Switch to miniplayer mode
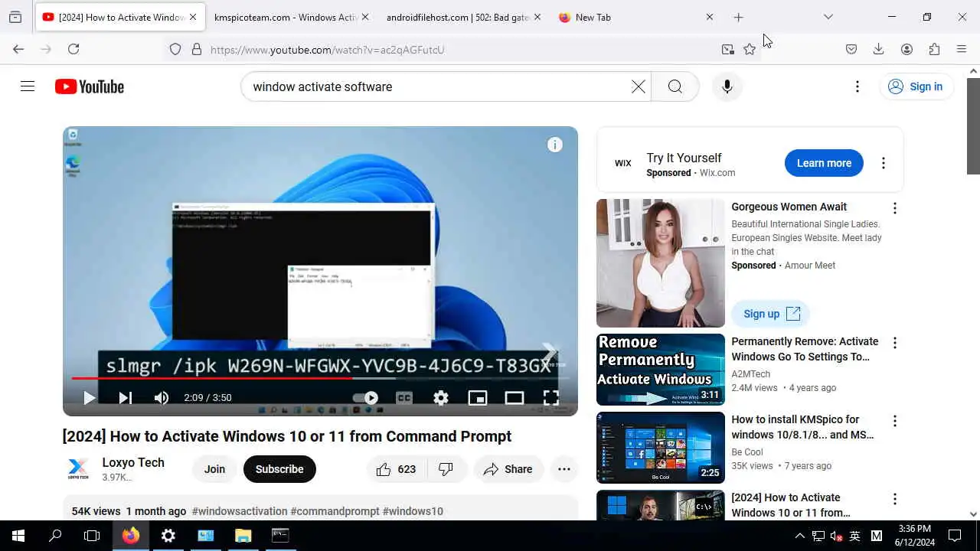Image resolution: width=980 pixels, height=551 pixels. point(477,398)
